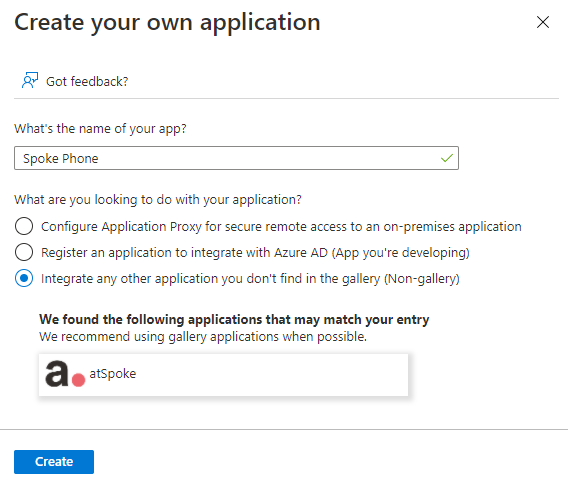Close the Create your own application panel

point(543,22)
